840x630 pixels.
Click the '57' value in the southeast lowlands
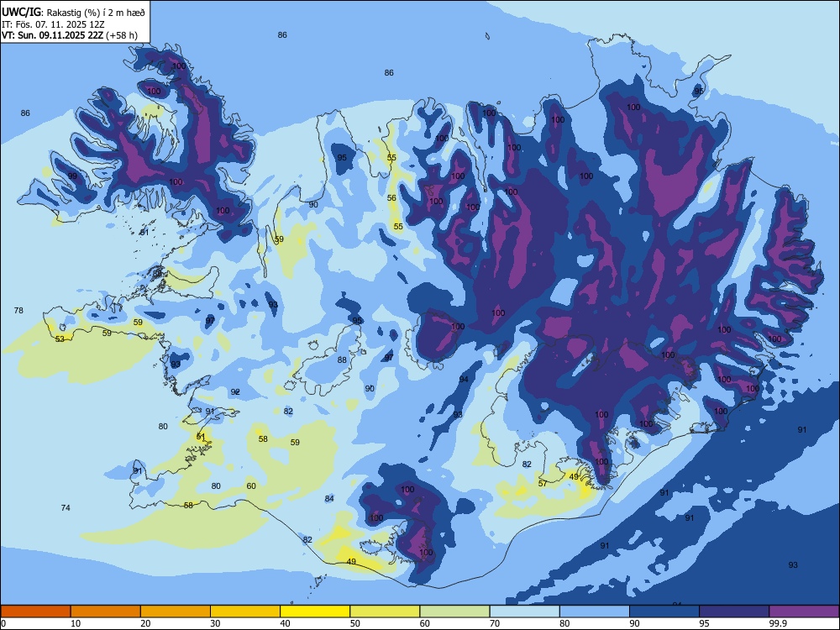pyautogui.click(x=543, y=483)
